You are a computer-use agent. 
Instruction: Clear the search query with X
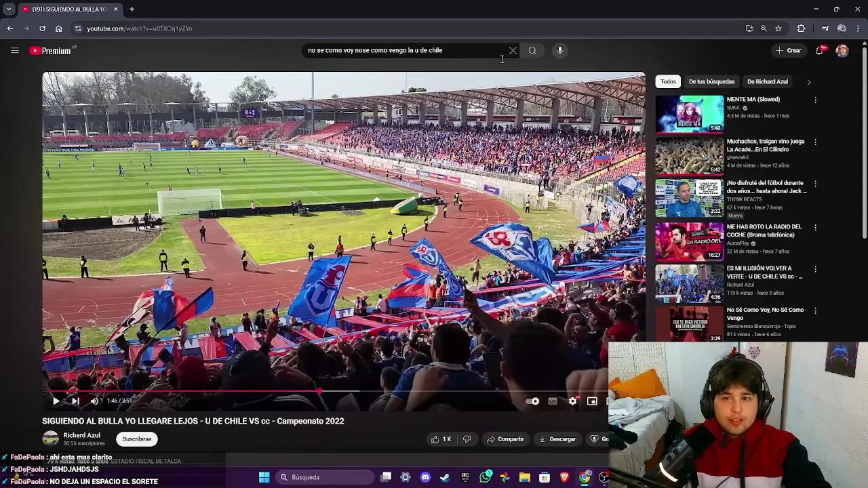pos(513,50)
